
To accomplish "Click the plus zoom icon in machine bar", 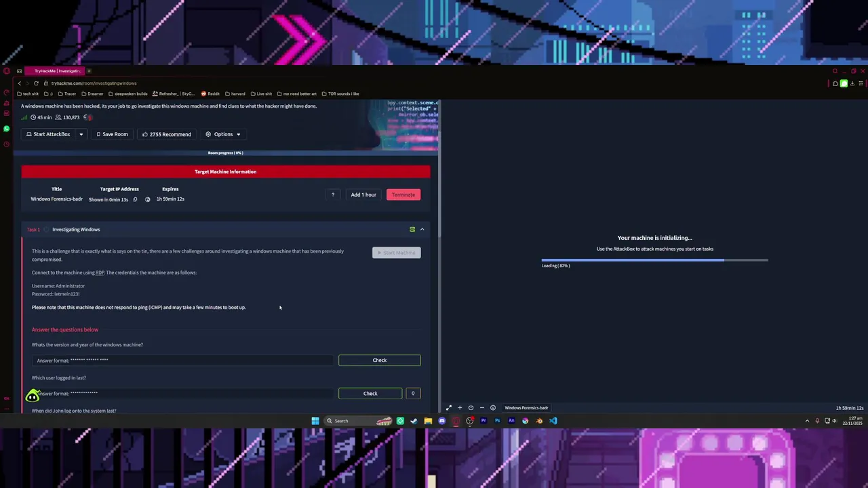I will 460,408.
